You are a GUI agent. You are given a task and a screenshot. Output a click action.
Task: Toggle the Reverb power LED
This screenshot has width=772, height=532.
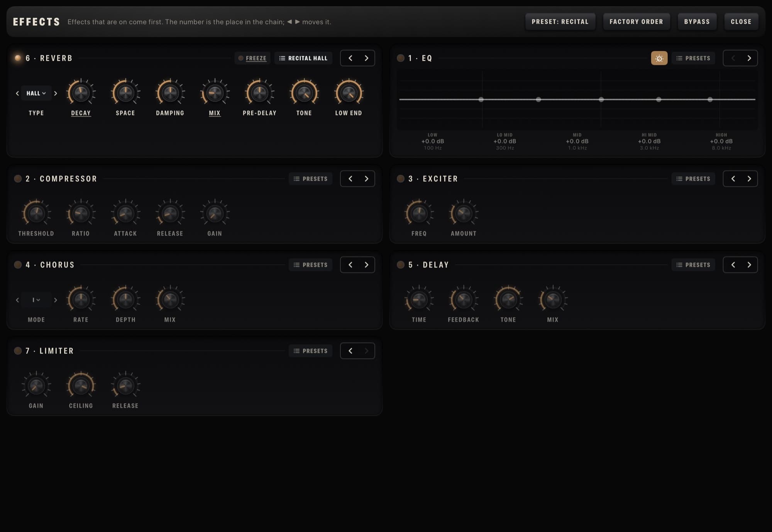18,58
